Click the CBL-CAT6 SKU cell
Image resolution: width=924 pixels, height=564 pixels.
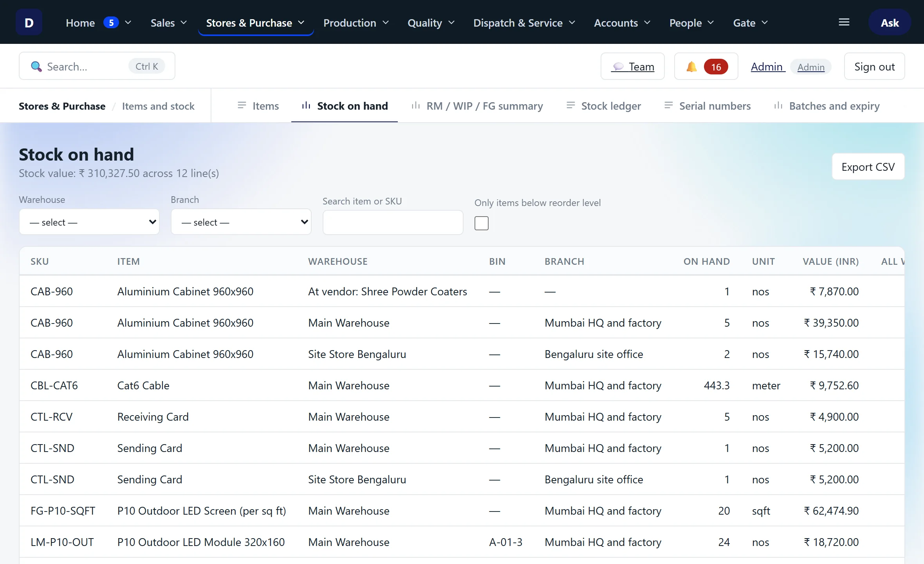54,385
